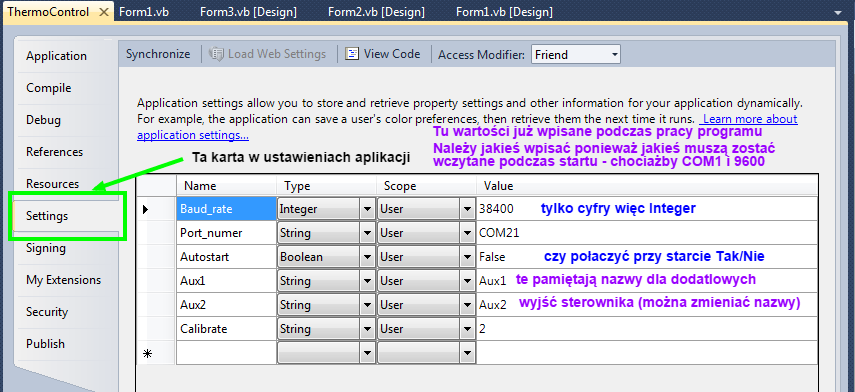Switch to the Form3.vb [Design] tab
The width and height of the screenshot is (855, 392).
pyautogui.click(x=248, y=12)
